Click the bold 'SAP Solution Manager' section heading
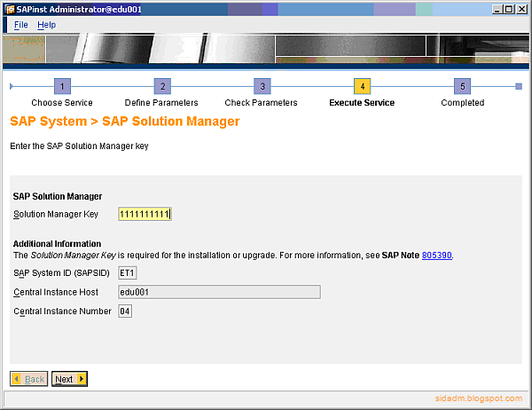The width and height of the screenshot is (532, 410). (58, 196)
